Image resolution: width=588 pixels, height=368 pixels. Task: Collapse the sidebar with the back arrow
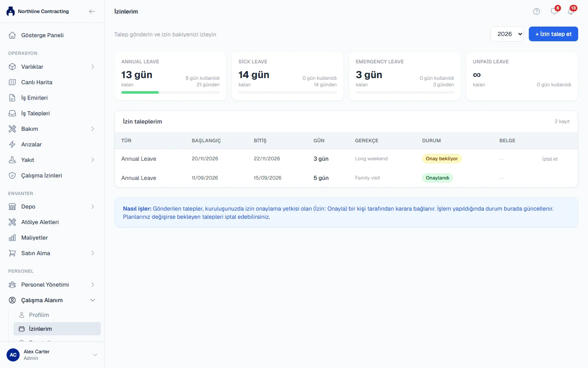coord(92,11)
